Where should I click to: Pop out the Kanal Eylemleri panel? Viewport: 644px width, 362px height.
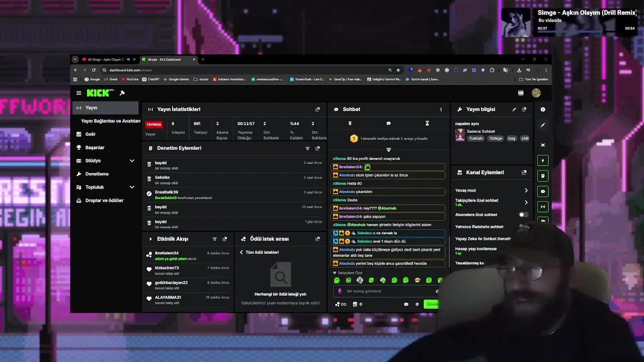[x=524, y=172]
